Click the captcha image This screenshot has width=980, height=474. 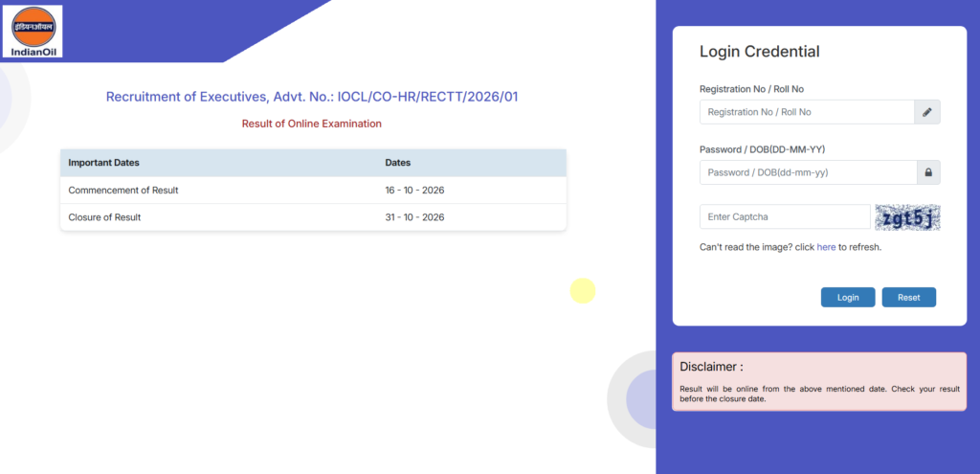click(907, 217)
